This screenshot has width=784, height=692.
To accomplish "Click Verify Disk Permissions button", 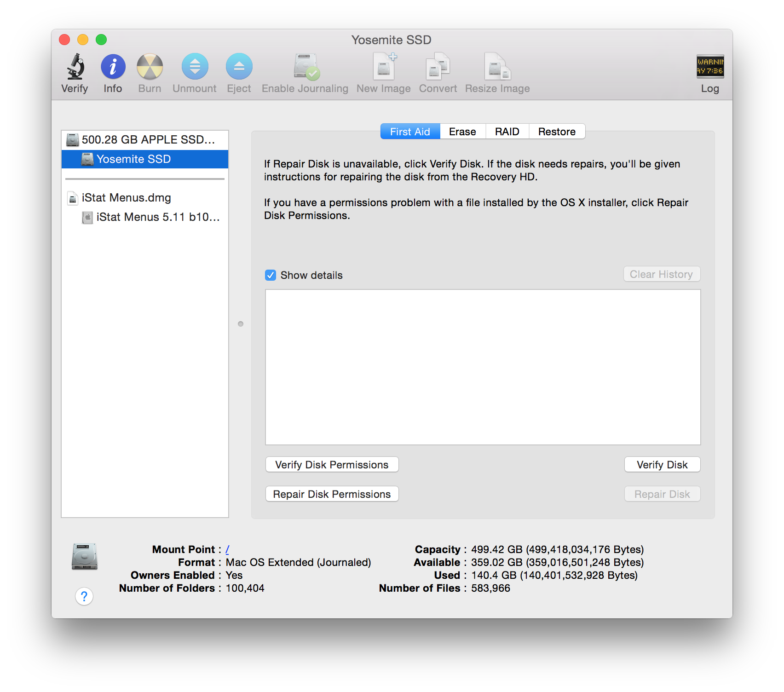I will (x=332, y=465).
